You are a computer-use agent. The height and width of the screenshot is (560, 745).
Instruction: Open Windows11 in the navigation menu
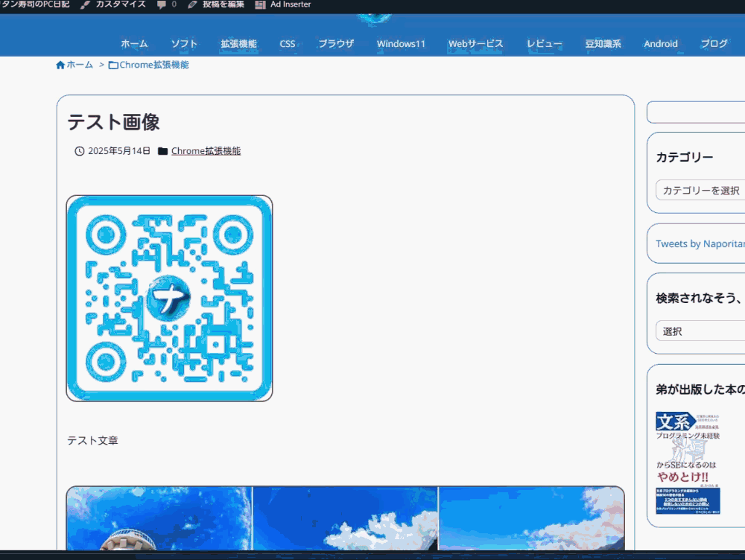pyautogui.click(x=401, y=44)
